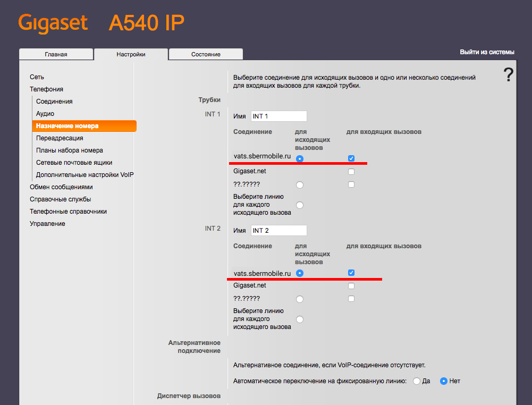
Task: Enable Gigaset.net incoming calls for INT 2
Action: tap(351, 286)
